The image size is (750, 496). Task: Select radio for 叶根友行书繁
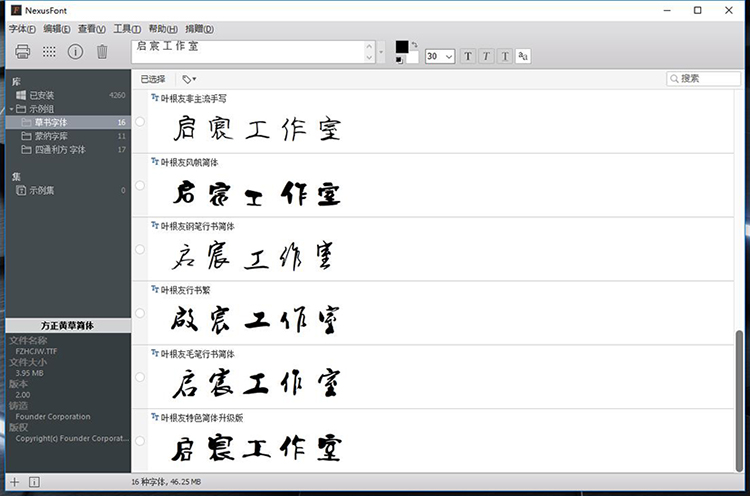(140, 313)
